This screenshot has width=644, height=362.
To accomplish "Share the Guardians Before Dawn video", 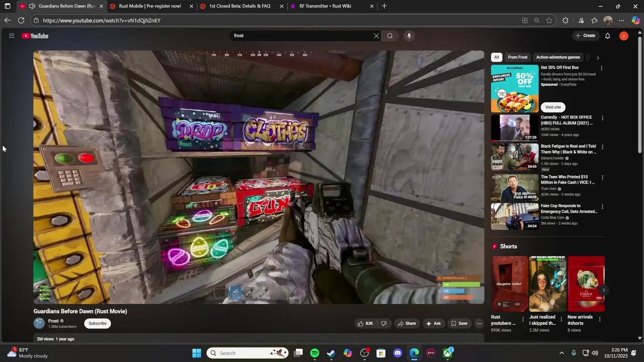I will (x=407, y=323).
